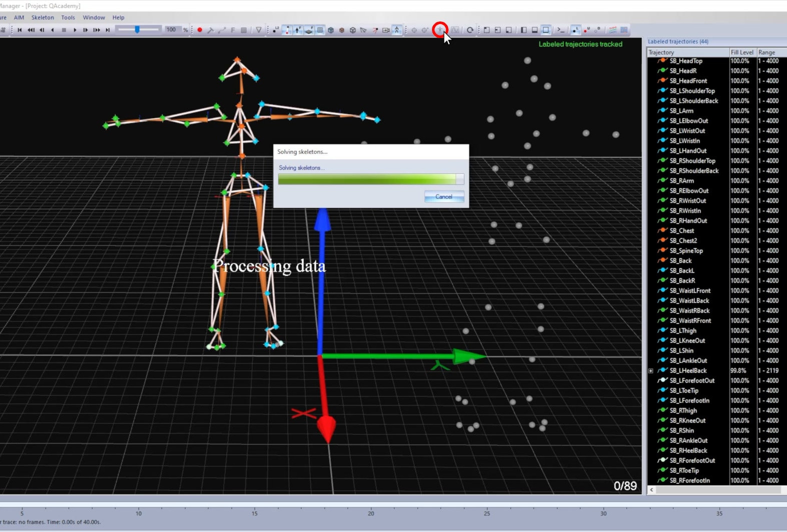Open the Tools menu

pos(68,17)
